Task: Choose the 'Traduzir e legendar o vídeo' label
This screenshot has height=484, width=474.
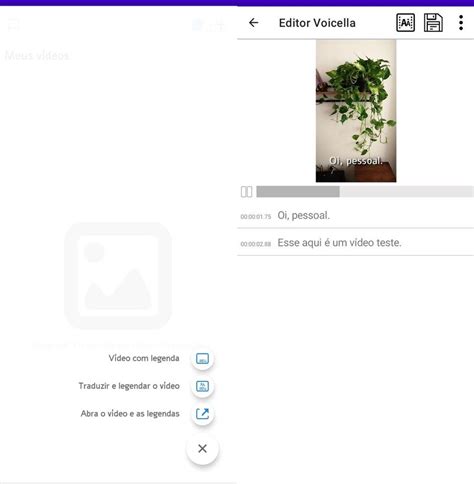Action: [129, 386]
